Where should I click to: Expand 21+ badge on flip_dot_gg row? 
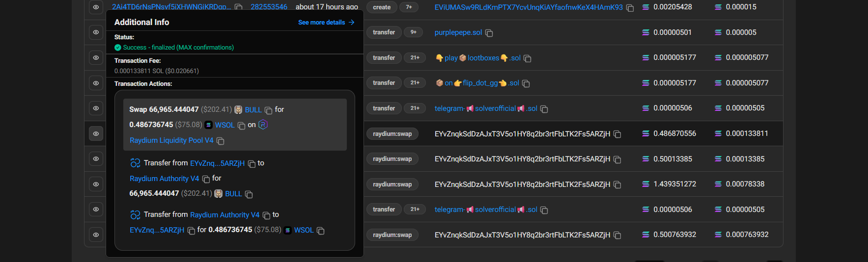pyautogui.click(x=415, y=83)
